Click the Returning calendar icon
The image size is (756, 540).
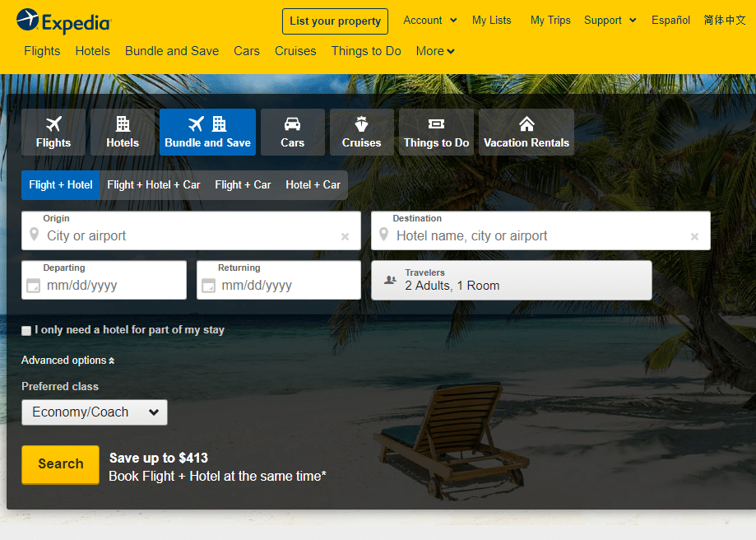click(208, 286)
